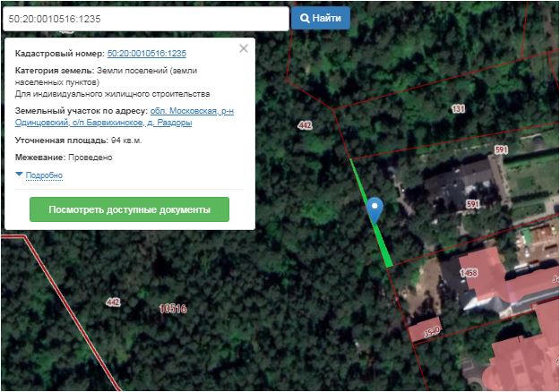Click the quarter label 10516
Image resolution: width=560 pixels, height=392 pixels.
pyautogui.click(x=173, y=309)
